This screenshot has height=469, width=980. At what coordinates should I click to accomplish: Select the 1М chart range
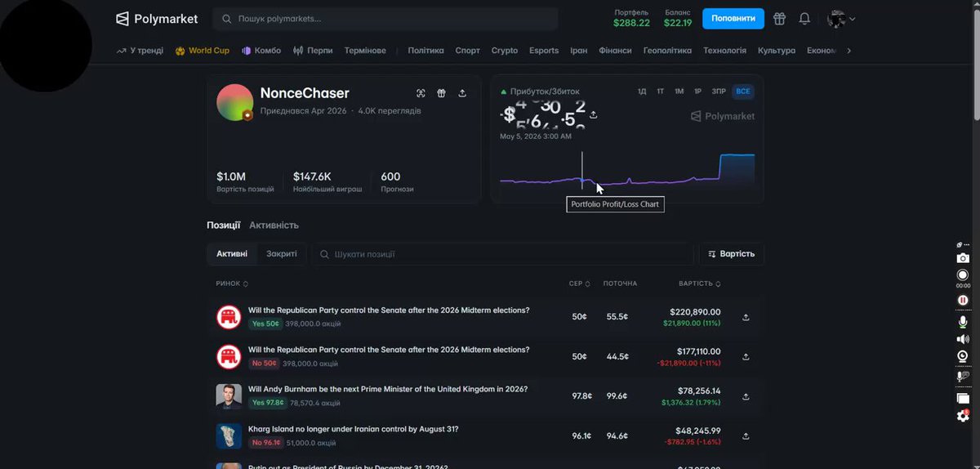(x=679, y=92)
